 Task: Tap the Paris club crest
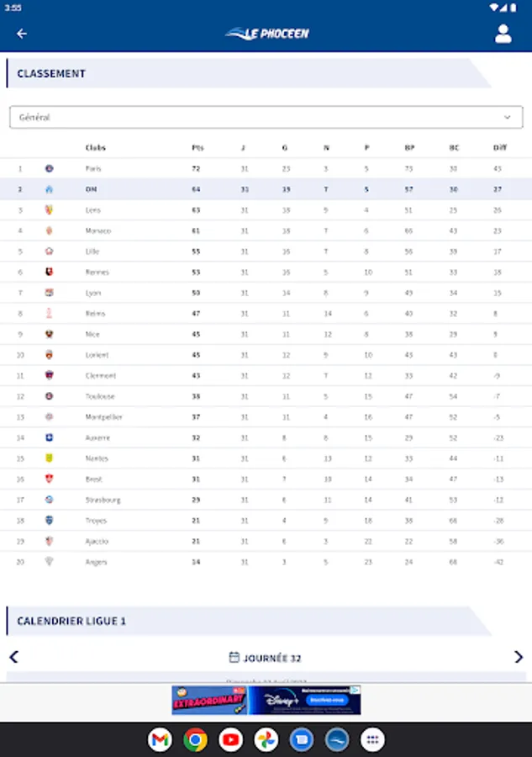point(49,168)
